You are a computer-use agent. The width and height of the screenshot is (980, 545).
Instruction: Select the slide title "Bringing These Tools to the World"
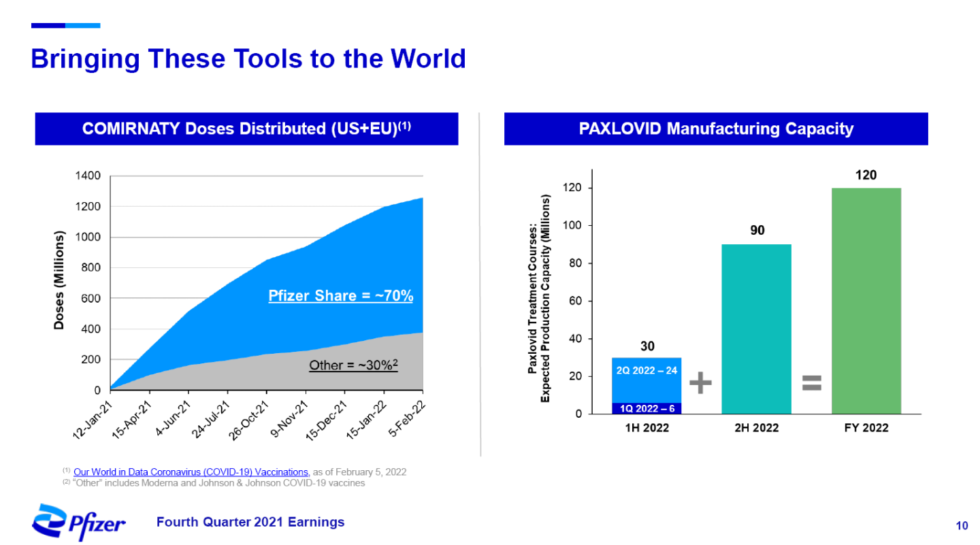point(248,59)
